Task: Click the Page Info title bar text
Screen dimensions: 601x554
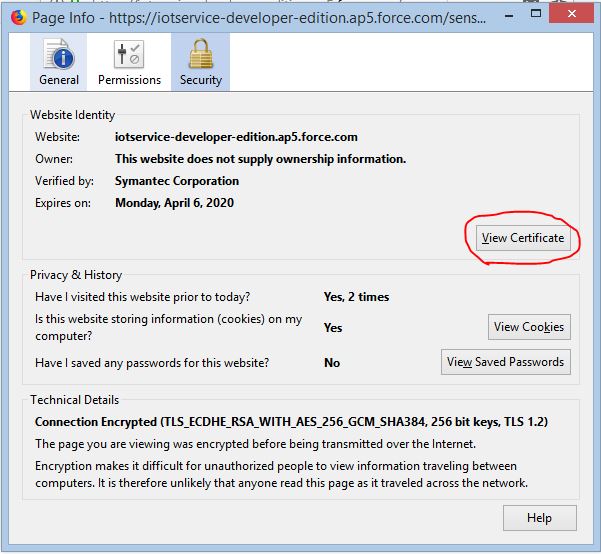Action: (x=259, y=18)
